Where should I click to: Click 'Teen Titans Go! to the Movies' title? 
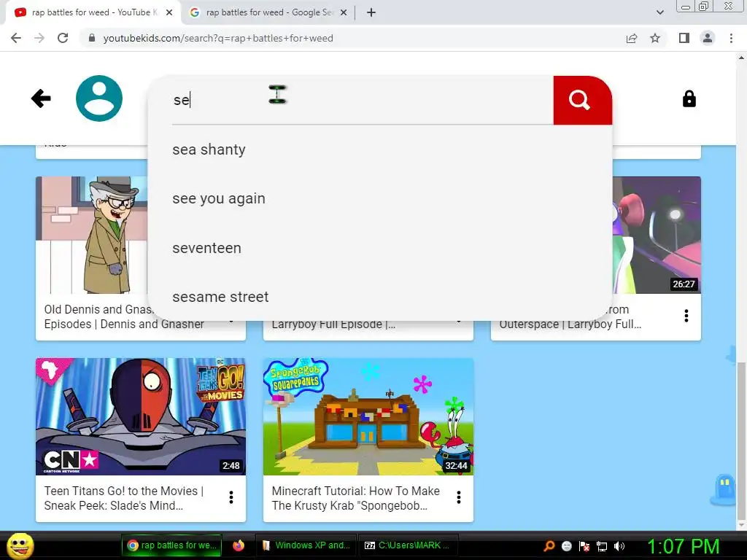tap(124, 498)
